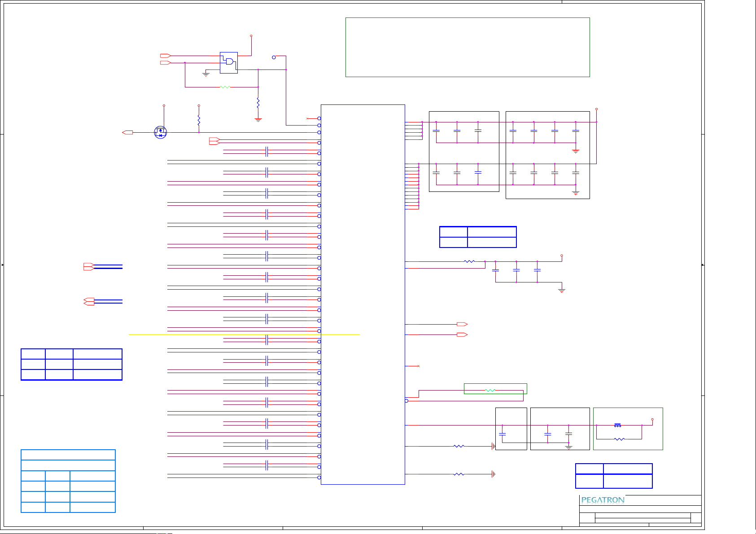Select the yellow horizontal line across the schematic
This screenshot has height=534, width=756.
pyautogui.click(x=244, y=334)
